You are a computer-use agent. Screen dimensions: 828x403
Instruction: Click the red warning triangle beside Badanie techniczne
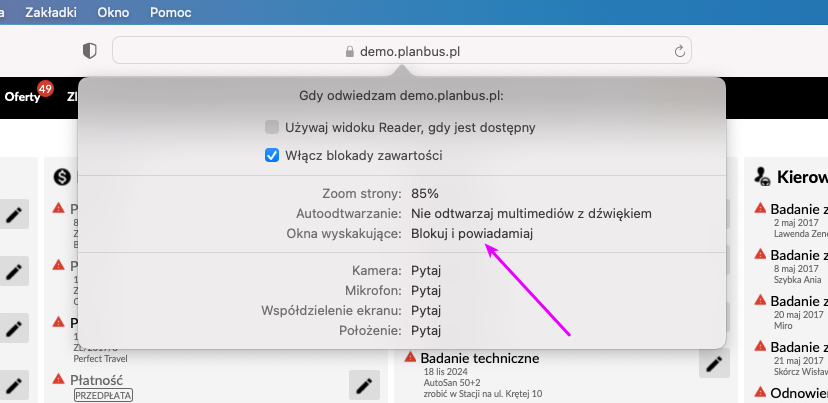(x=410, y=358)
